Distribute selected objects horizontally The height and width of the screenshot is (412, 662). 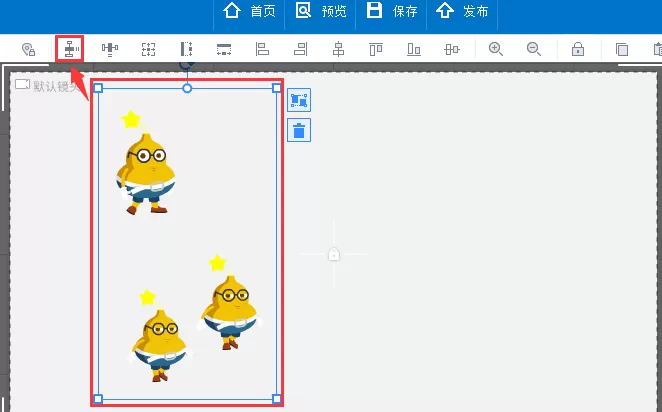pos(110,49)
